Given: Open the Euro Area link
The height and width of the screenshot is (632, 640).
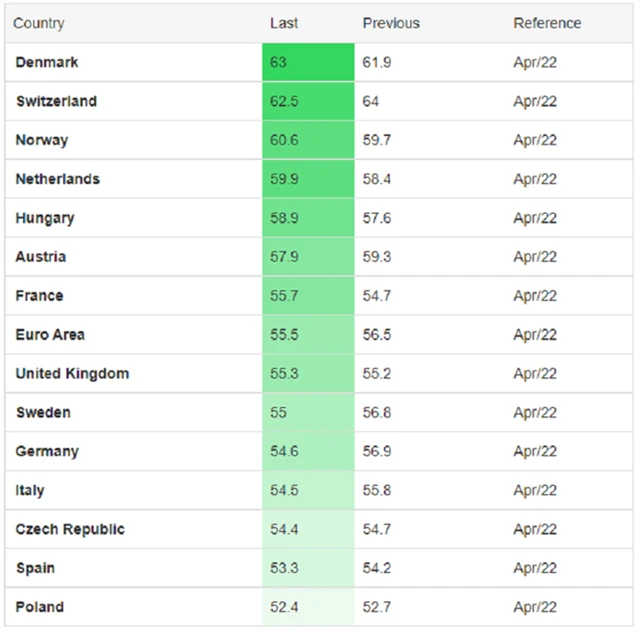Looking at the screenshot, I should pyautogui.click(x=50, y=335).
